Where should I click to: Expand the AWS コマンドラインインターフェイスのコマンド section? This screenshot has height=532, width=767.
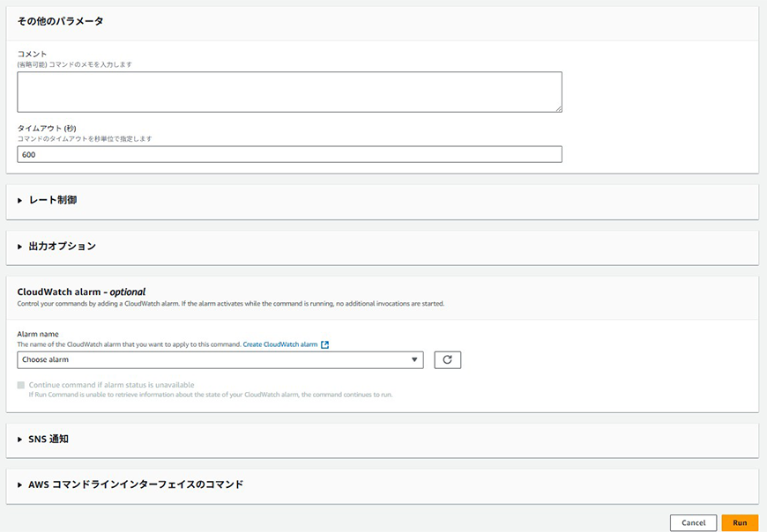136,484
